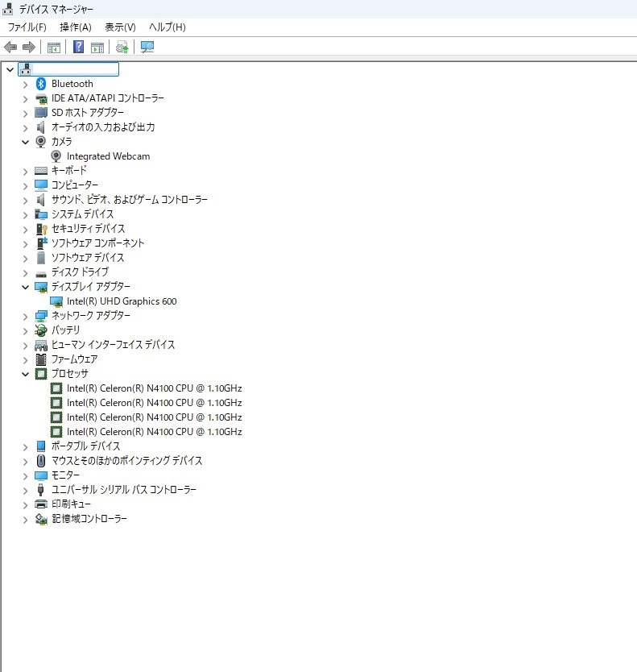The width and height of the screenshot is (637, 672).
Task: Click the show/hide console tree toolbar icon
Action: 53,48
